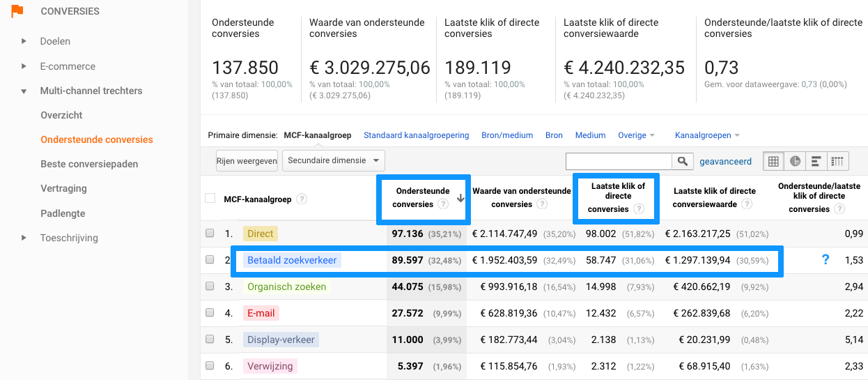Click the 137.850 total ondersteunde conversies
The width and height of the screenshot is (868, 380).
(245, 68)
